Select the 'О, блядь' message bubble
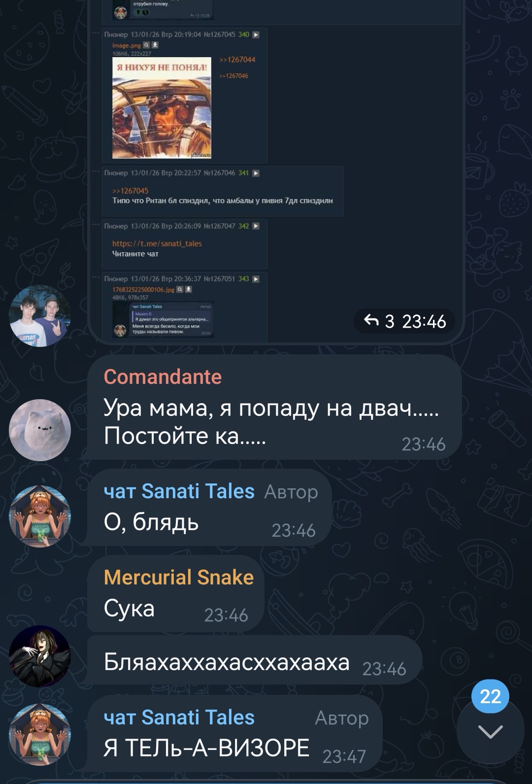 209,508
